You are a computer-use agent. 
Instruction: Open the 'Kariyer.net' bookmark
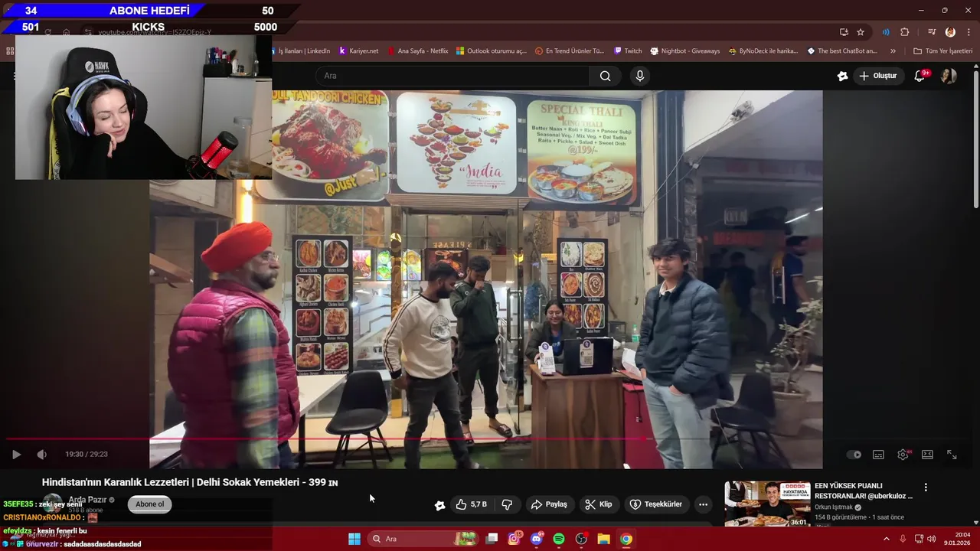click(358, 51)
